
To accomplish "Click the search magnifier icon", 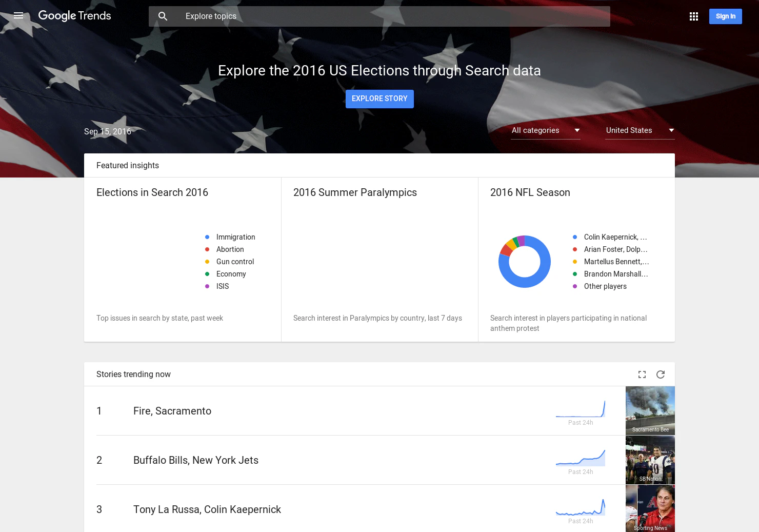I will pos(163,16).
